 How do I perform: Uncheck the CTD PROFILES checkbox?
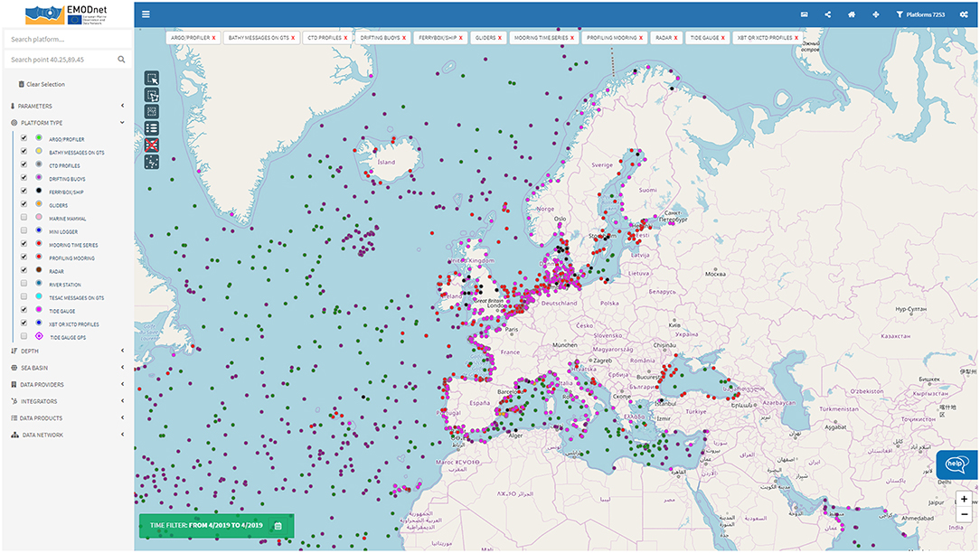(24, 164)
